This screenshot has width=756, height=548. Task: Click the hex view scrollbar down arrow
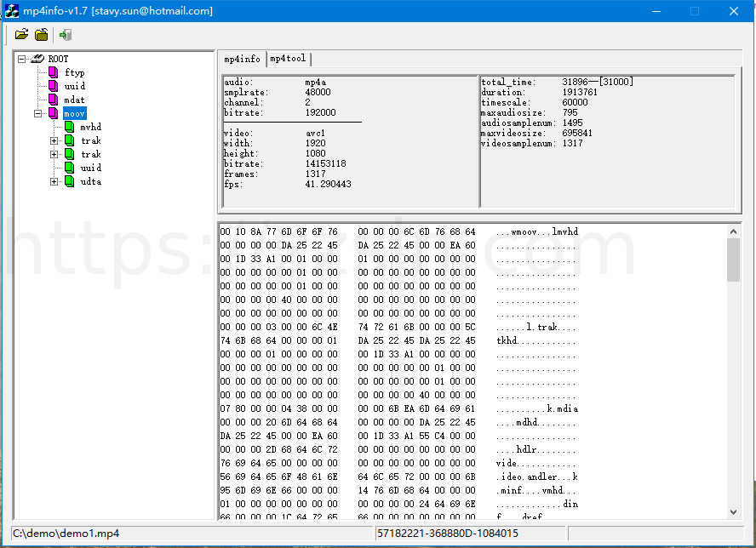pyautogui.click(x=733, y=512)
